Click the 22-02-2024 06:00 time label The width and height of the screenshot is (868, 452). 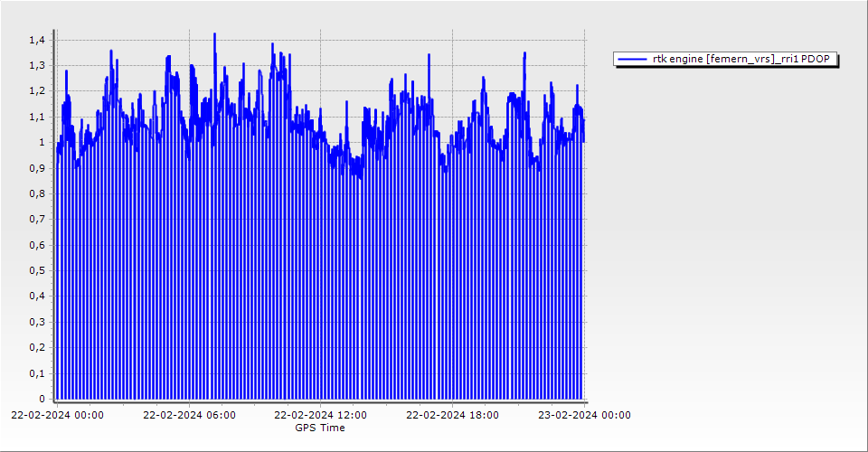click(190, 415)
